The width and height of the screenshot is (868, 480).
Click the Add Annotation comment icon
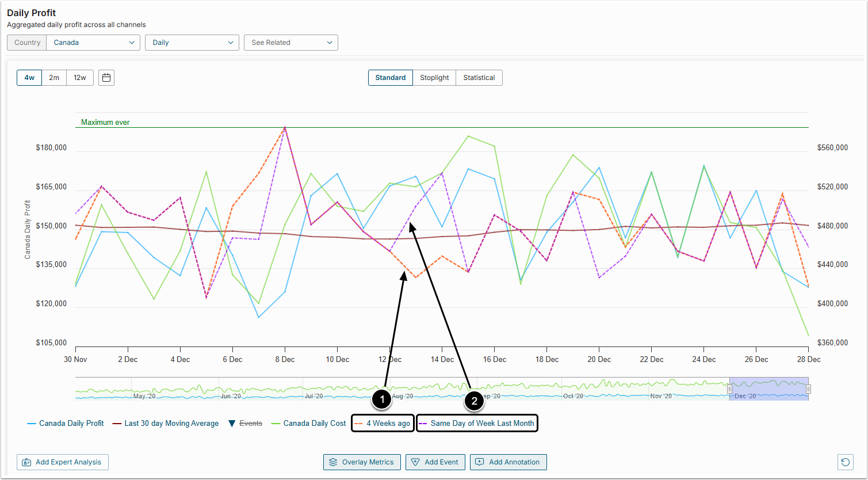pos(480,462)
